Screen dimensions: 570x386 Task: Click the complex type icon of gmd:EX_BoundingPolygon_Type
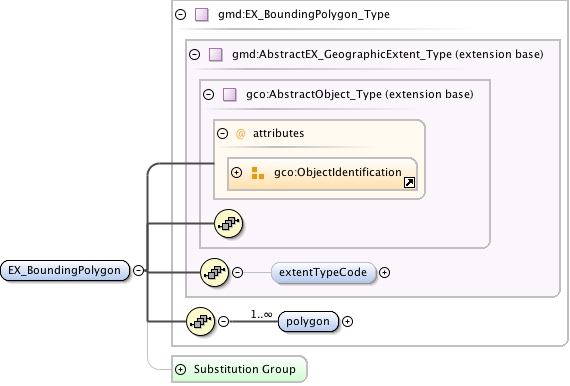coord(202,15)
